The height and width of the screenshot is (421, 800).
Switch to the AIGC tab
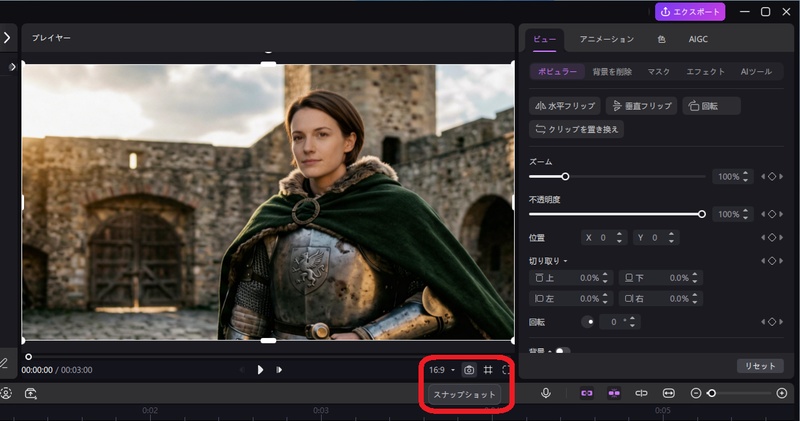click(698, 39)
